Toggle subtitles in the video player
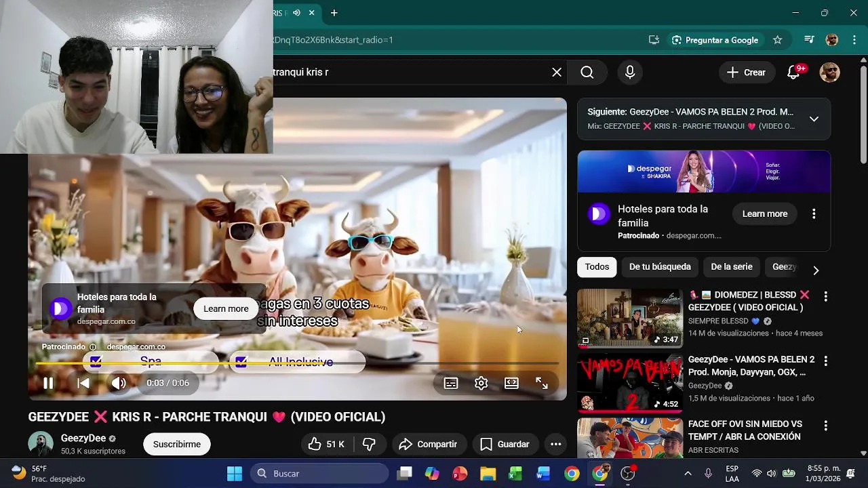This screenshot has width=868, height=488. [x=451, y=383]
